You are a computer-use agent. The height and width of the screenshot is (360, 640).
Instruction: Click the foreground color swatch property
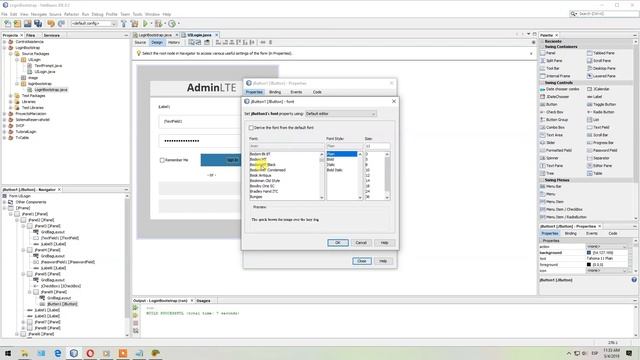tap(589, 265)
